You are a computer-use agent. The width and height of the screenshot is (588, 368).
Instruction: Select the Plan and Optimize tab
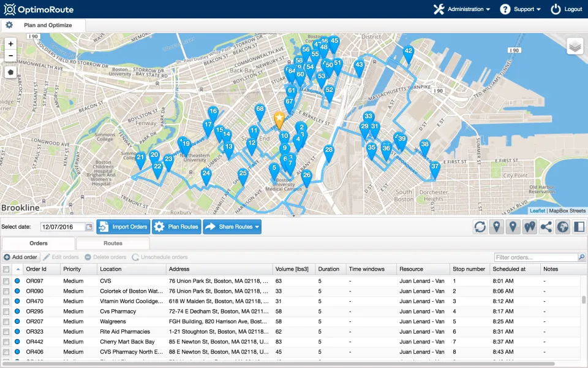tap(48, 25)
